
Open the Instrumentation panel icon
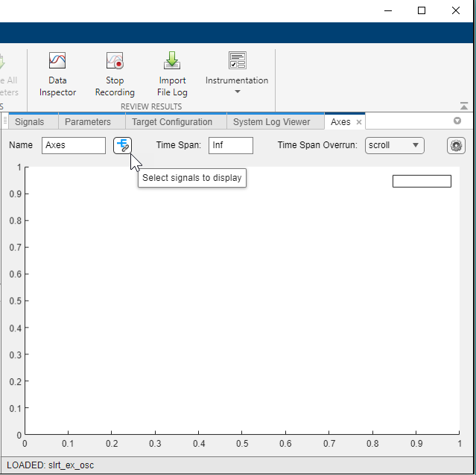click(x=237, y=61)
